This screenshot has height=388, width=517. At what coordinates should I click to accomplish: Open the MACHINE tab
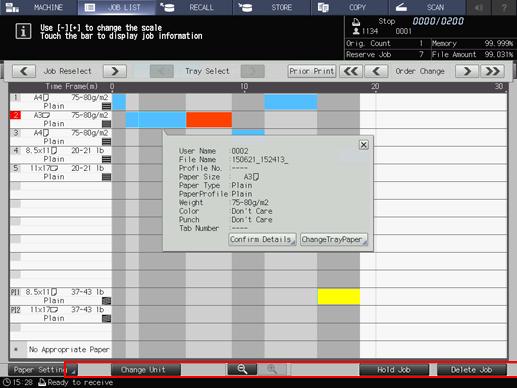tap(39, 7)
